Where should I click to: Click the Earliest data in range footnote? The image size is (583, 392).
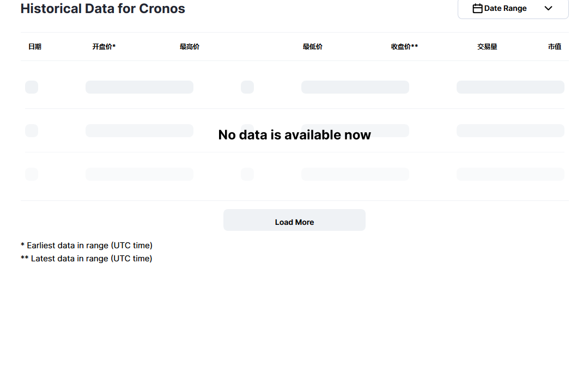pyautogui.click(x=87, y=245)
